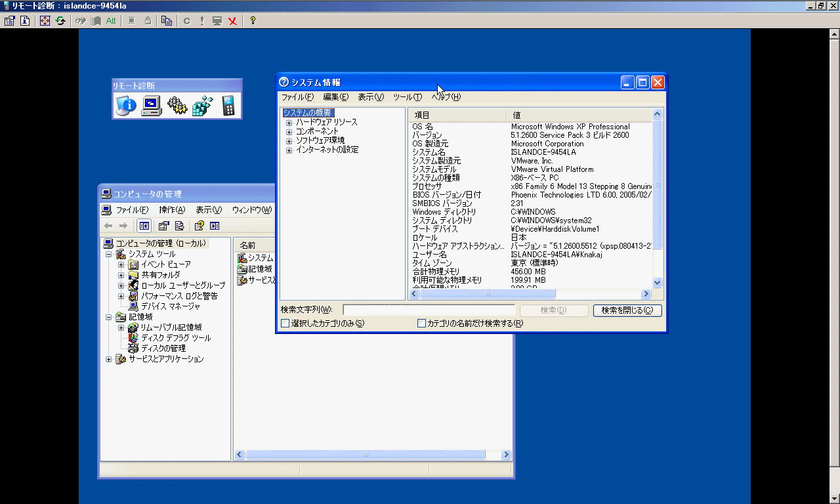Expand ローカル ユーザーとグループ node
Viewport: 840px width, 504px height.
pos(121,285)
